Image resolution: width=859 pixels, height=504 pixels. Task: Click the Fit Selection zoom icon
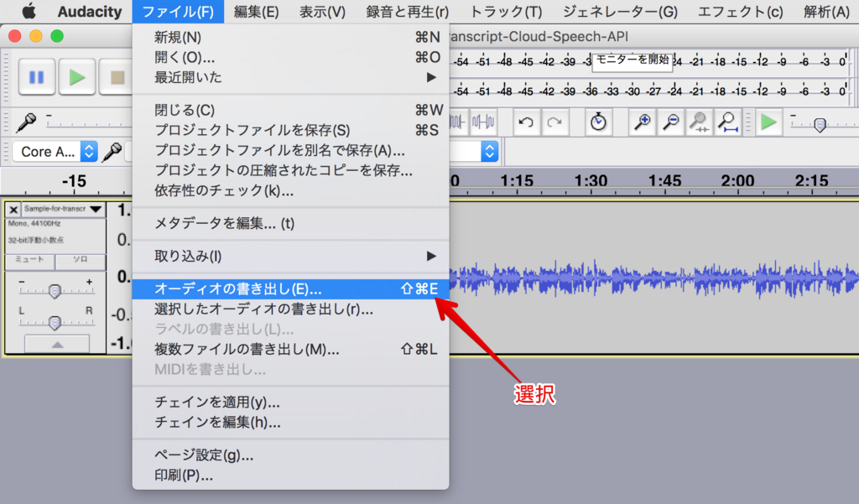699,122
